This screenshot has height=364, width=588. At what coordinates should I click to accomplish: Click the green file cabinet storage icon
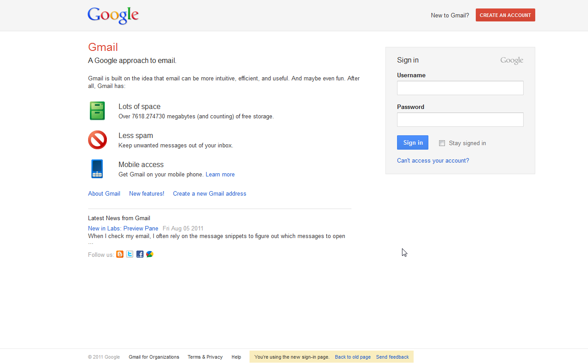coord(97,111)
